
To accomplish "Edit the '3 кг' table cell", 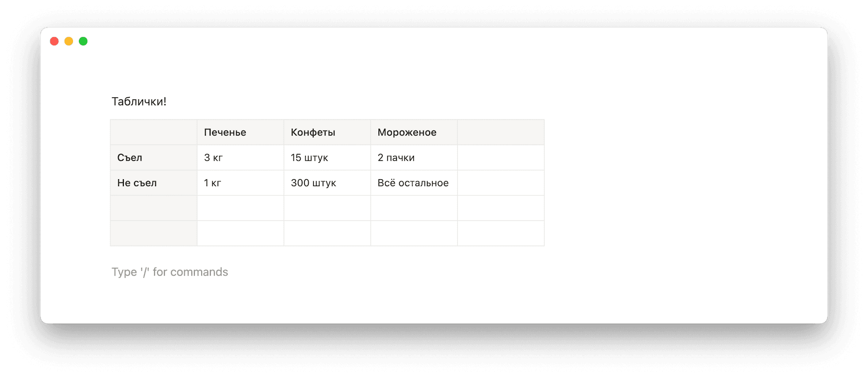I will 240,158.
